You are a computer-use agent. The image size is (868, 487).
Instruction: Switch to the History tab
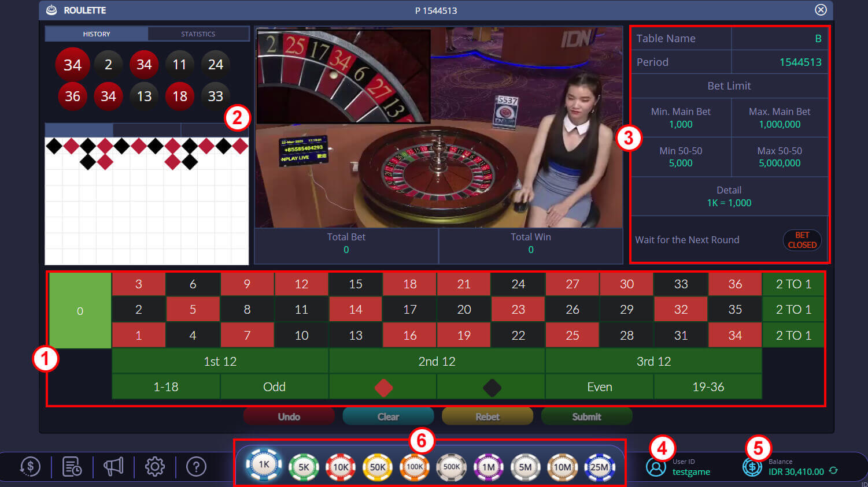click(97, 34)
